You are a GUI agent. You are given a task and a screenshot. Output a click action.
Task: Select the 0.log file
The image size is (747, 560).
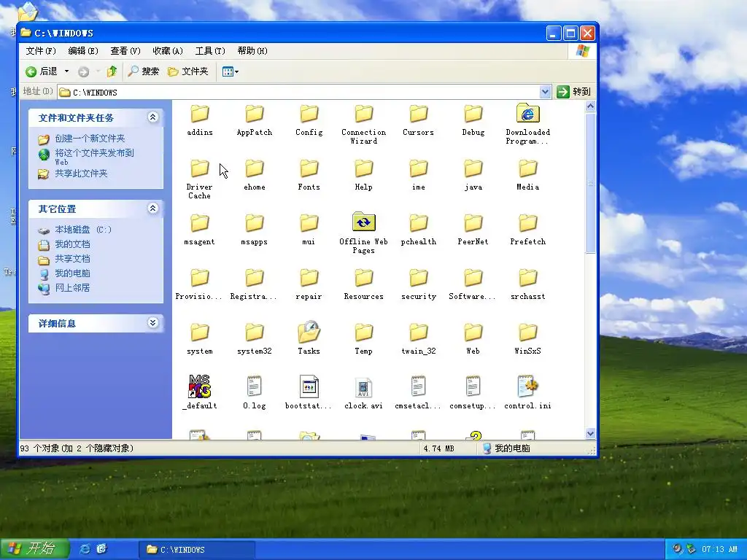tap(255, 393)
